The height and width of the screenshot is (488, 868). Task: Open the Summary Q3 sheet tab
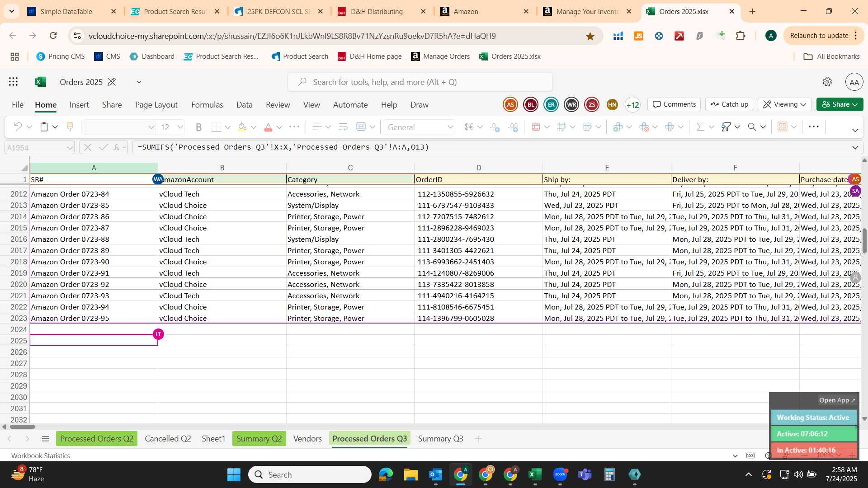[x=440, y=439]
